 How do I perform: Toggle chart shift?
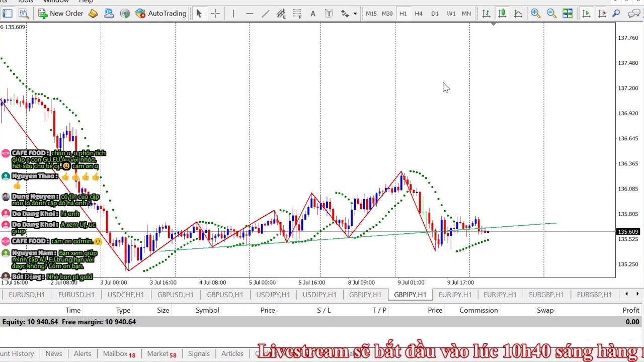coord(602,14)
